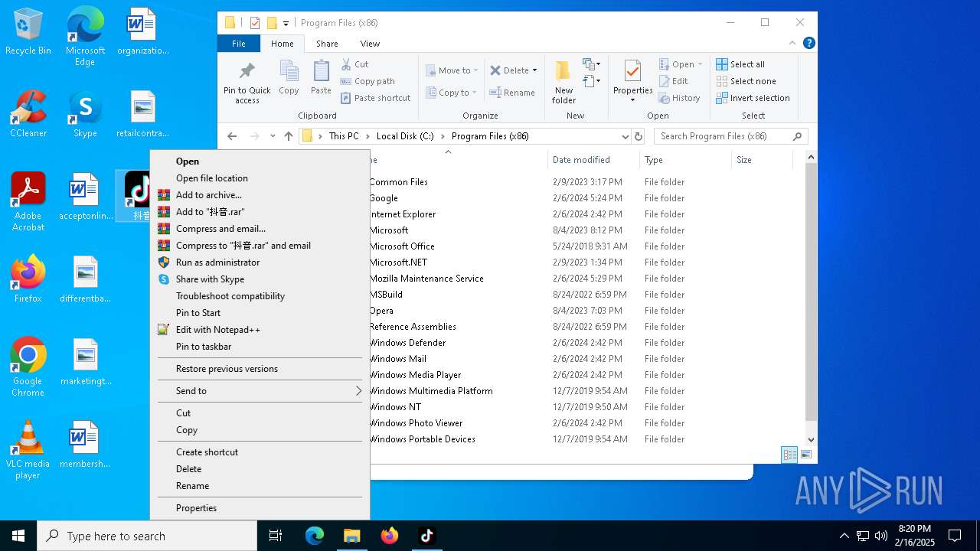The image size is (980, 551).
Task: Open Task View in taskbar
Action: (276, 536)
